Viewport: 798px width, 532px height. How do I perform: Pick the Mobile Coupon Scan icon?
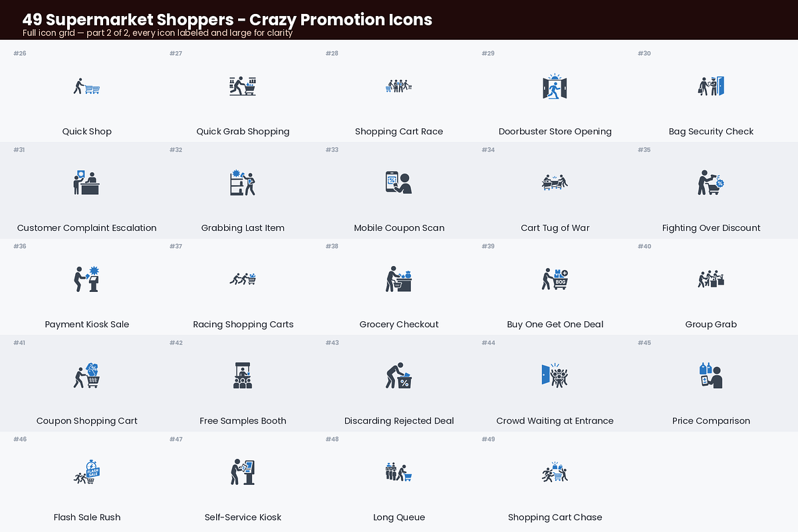point(399,183)
